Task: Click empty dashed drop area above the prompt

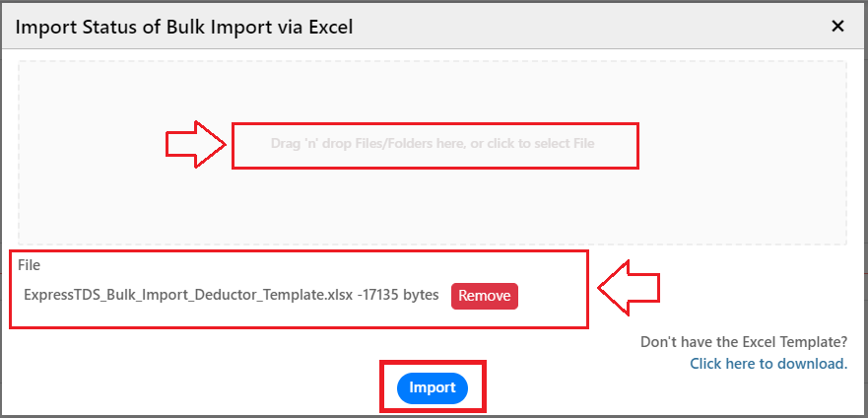Action: [433, 92]
